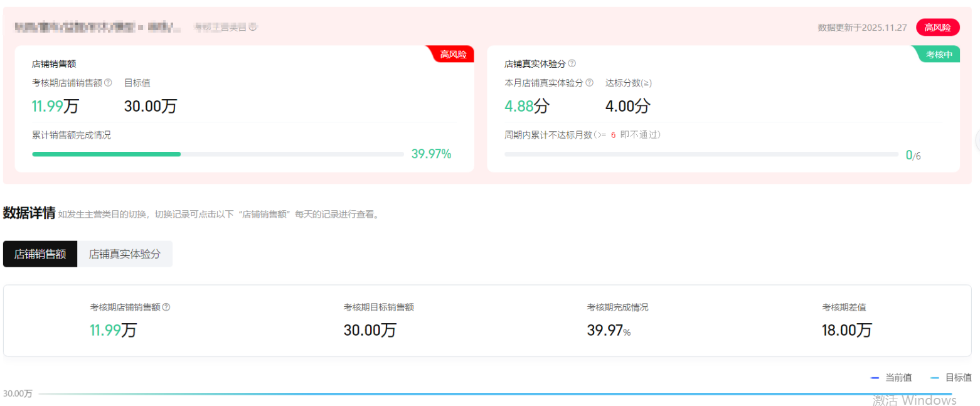This screenshot has height=406, width=980.
Task: Click the 数据更新于2025.11.27 timestamp
Action: (x=861, y=28)
